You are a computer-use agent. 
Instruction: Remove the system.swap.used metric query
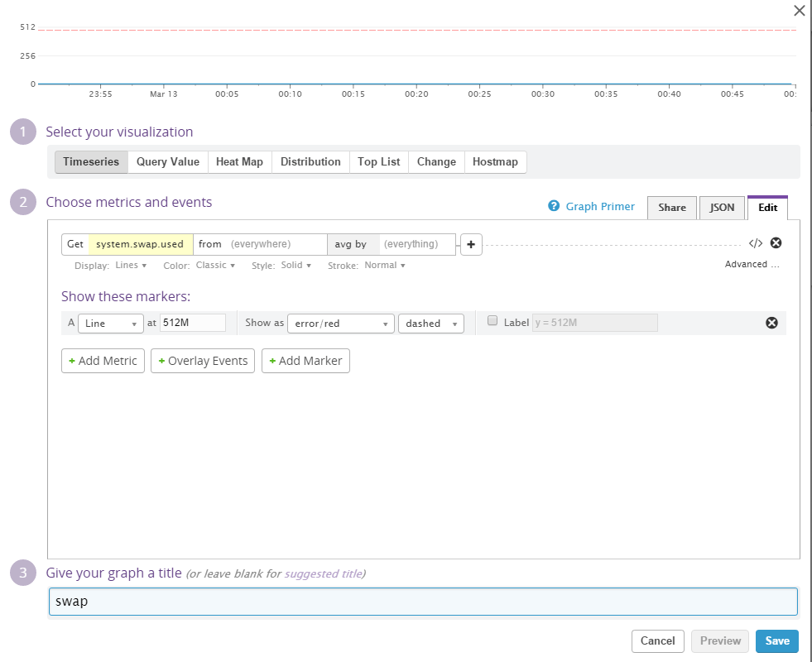(x=776, y=243)
